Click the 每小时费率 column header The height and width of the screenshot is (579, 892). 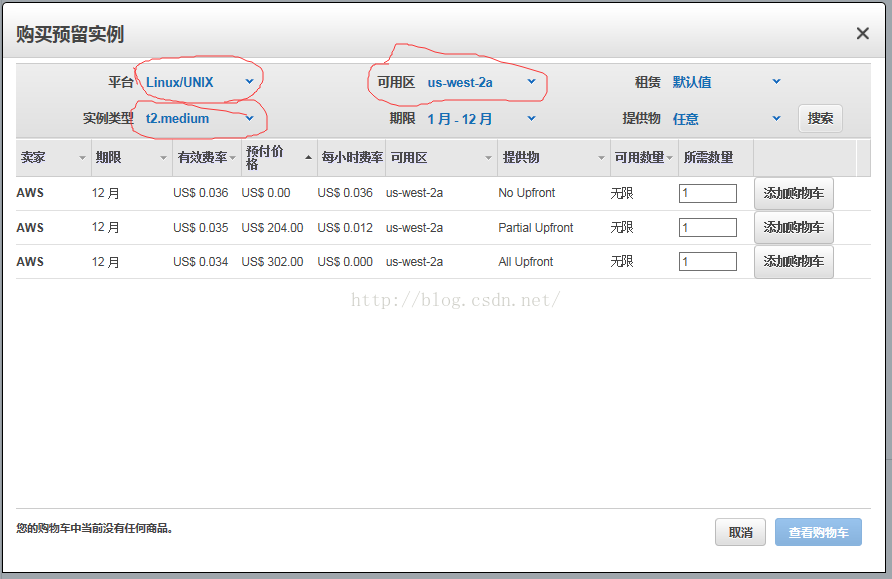(352, 158)
